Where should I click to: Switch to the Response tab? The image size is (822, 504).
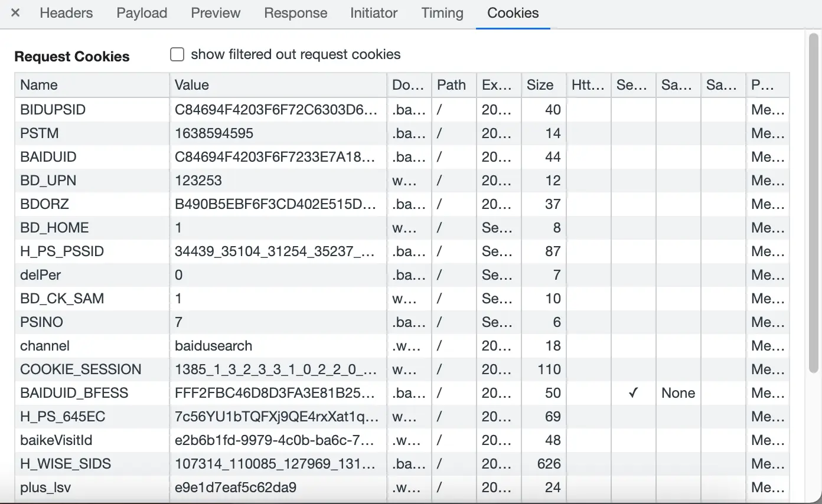click(x=295, y=13)
